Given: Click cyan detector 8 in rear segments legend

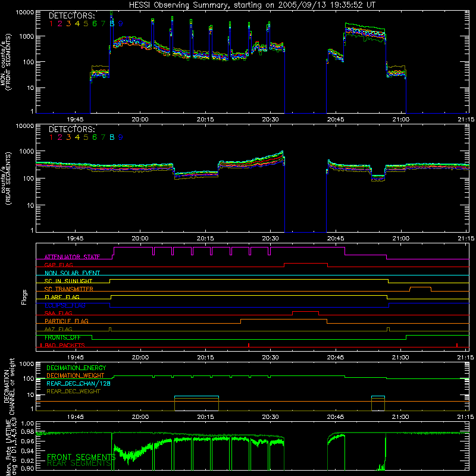Looking at the screenshot, I should (x=112, y=137).
